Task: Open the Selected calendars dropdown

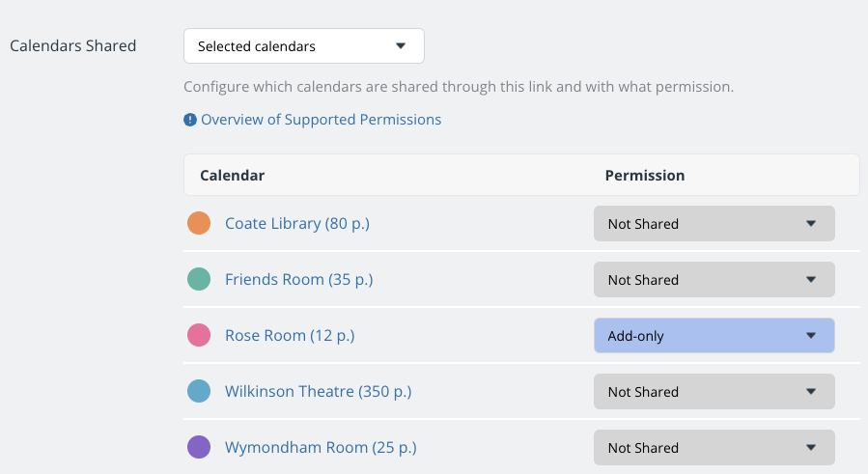Action: pyautogui.click(x=304, y=46)
